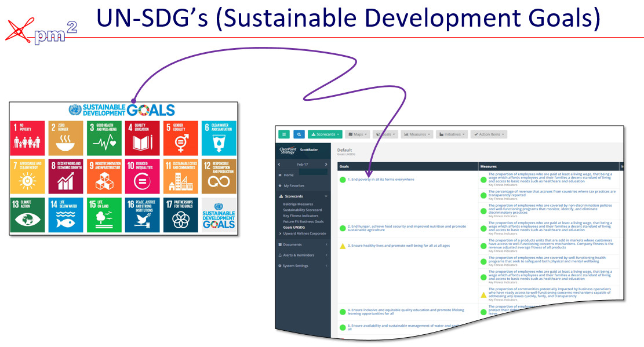Screen dimensions: 644x347
Task: Click yellow triangle beside communities measure
Action: (483, 295)
